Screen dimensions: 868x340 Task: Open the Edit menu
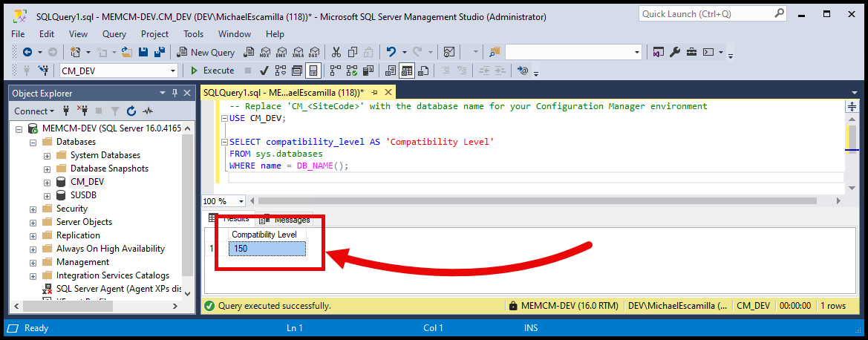[47, 34]
